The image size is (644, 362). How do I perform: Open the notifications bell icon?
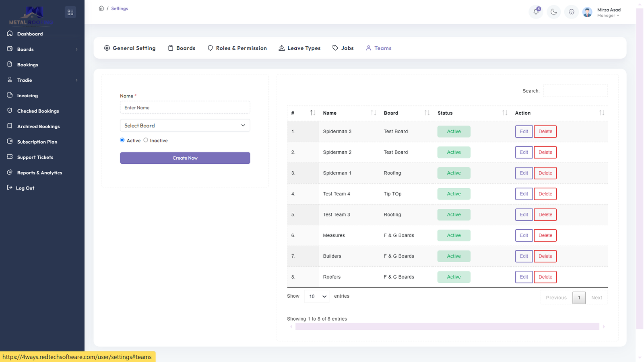[x=536, y=12]
